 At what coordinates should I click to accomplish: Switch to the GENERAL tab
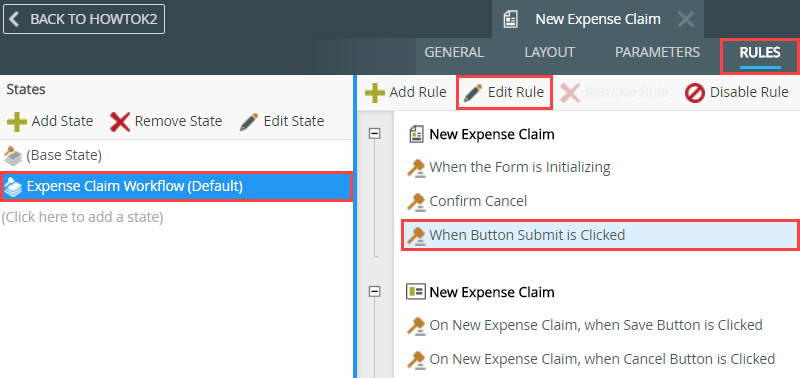454,52
